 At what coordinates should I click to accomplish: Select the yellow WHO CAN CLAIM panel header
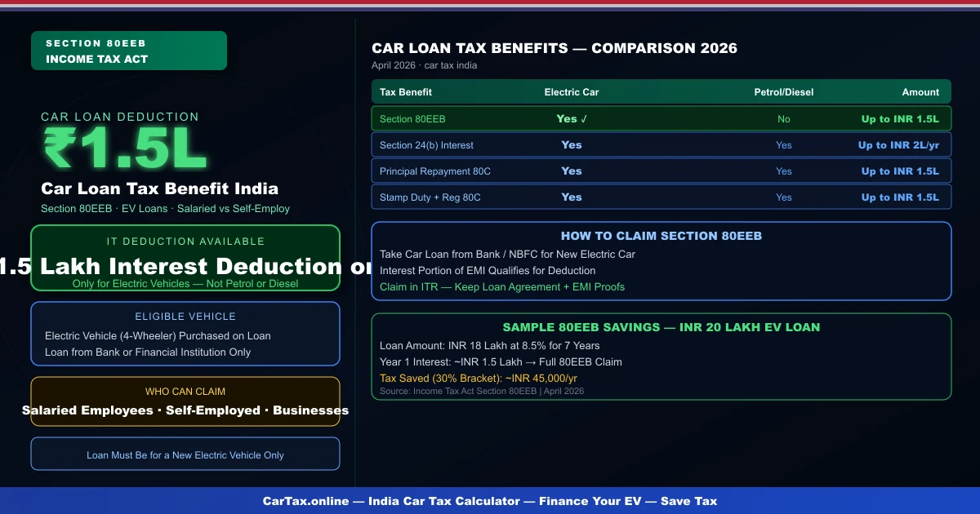click(185, 392)
